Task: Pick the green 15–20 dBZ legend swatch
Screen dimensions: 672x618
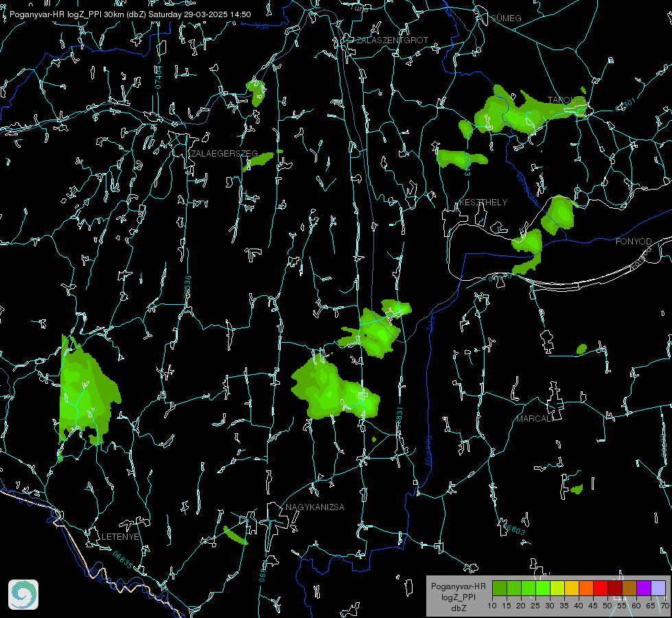Action: [514, 588]
